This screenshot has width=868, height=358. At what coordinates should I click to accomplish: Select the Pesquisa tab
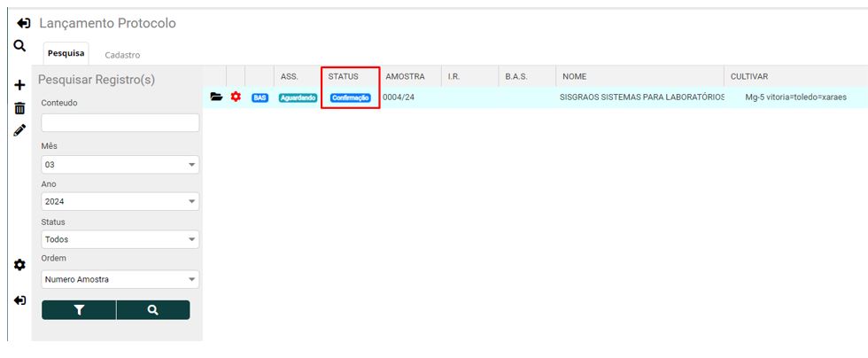click(x=66, y=53)
